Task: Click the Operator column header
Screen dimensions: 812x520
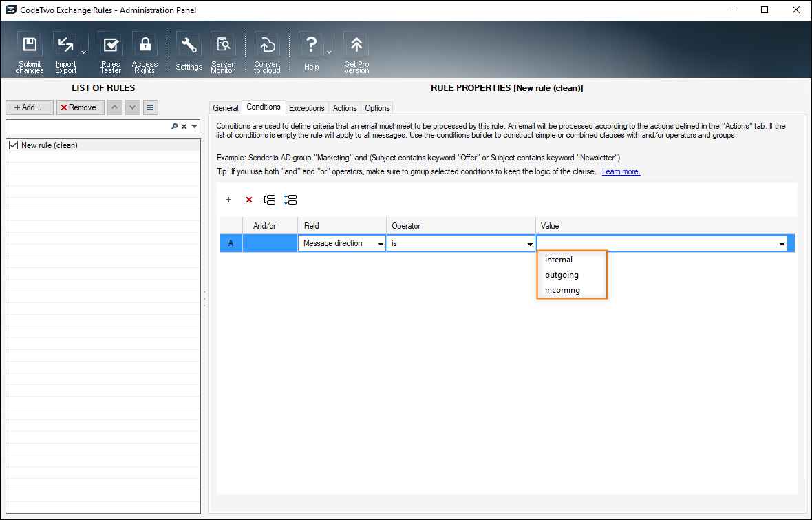Action: [x=461, y=226]
